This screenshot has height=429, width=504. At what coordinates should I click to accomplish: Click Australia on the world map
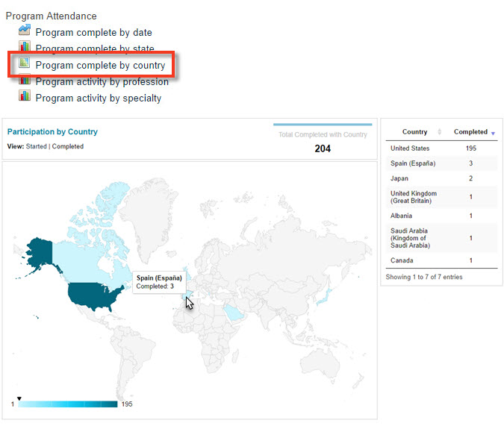321,363
